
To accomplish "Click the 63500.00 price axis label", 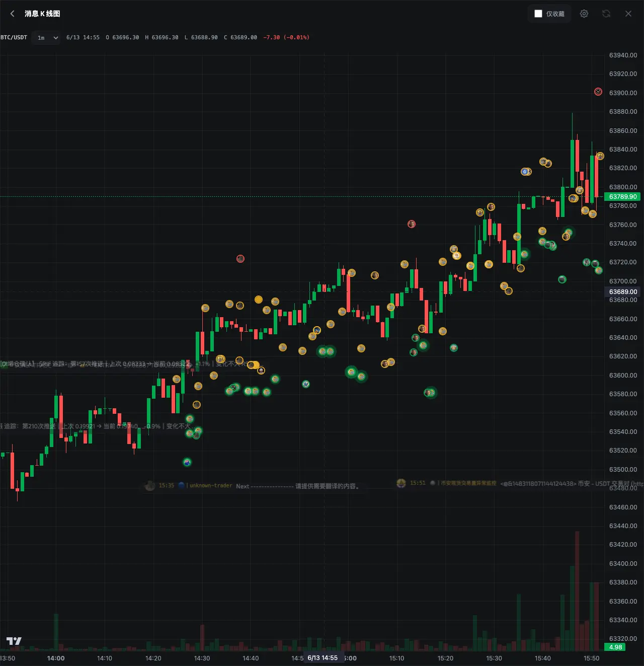I will coord(623,469).
